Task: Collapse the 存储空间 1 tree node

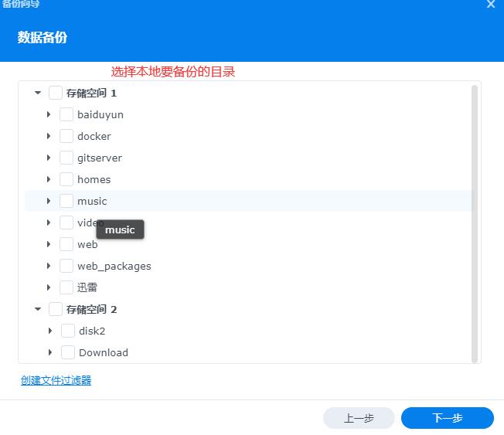Action: click(x=38, y=93)
